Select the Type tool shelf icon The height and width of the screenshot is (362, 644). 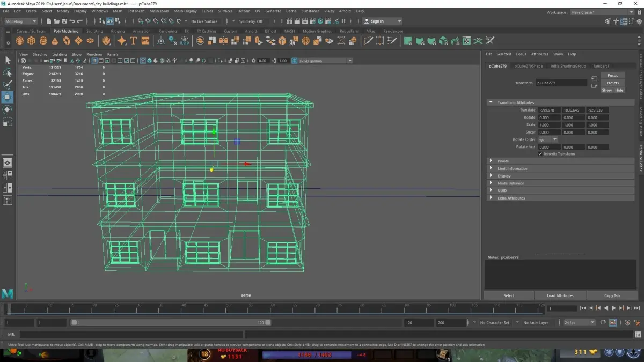click(133, 41)
